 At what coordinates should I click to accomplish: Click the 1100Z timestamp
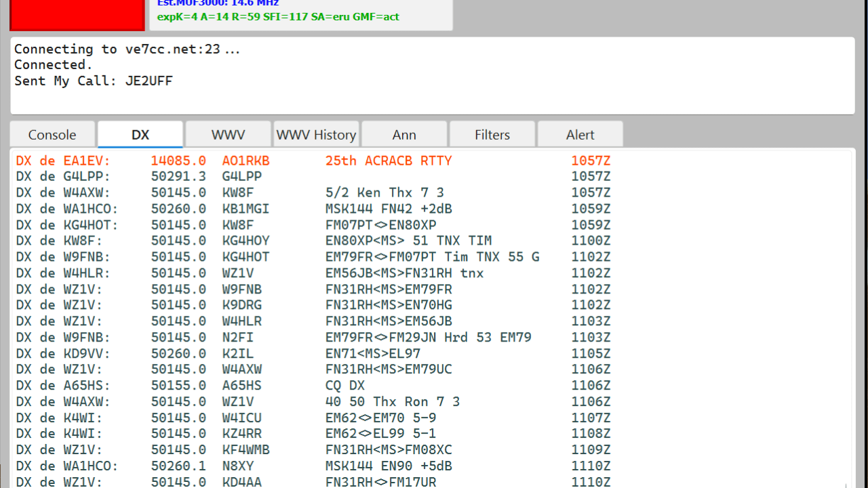pos(591,241)
